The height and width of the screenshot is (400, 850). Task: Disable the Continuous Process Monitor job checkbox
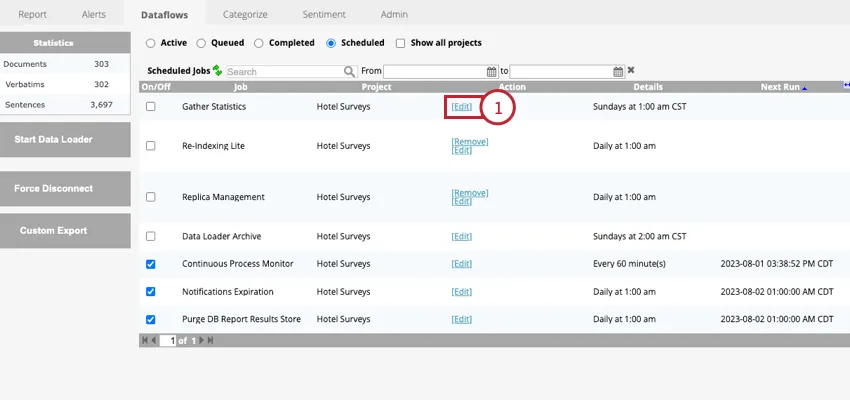150,264
